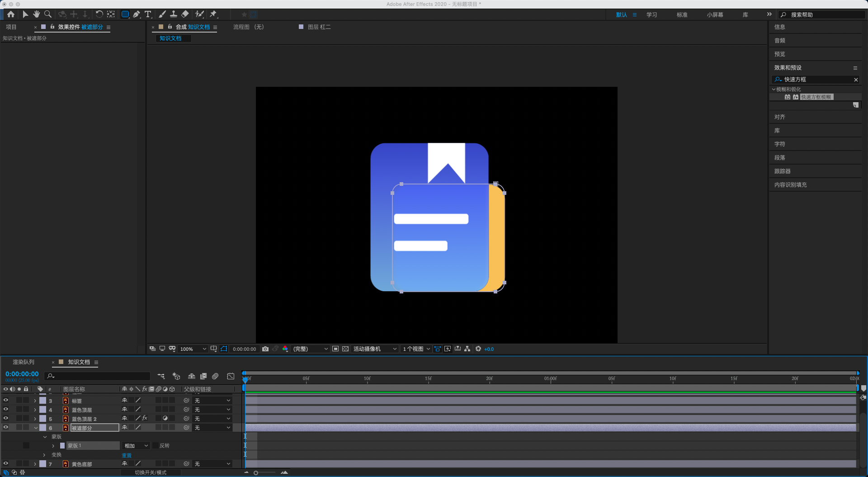Screen dimensions: 868x477
Task: Select the Type text tool
Action: (148, 14)
